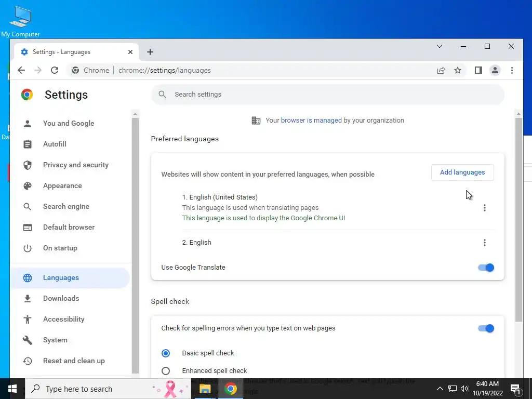Click the Autofill clipboard icon
Viewport: 532px width, 399px height.
point(28,144)
